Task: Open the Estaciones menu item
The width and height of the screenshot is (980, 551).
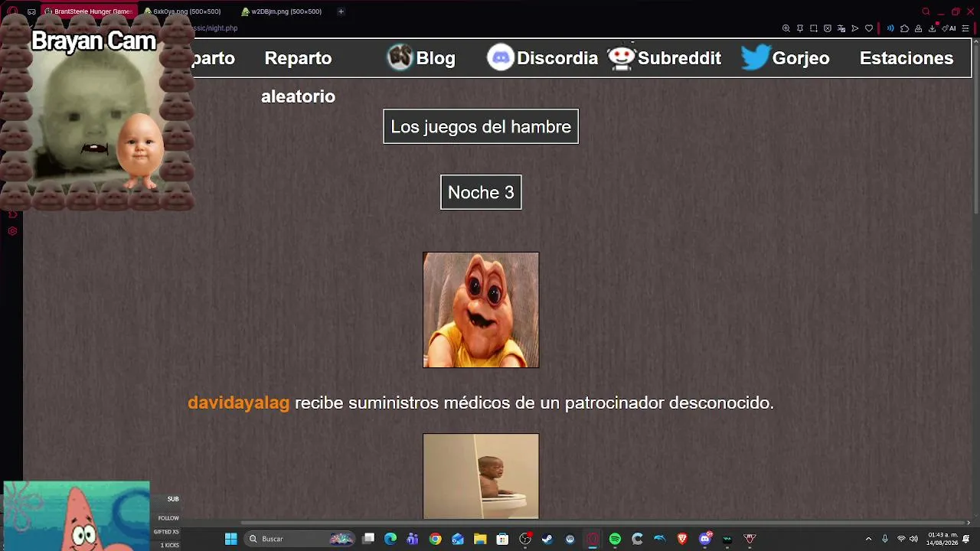Action: pyautogui.click(x=906, y=58)
